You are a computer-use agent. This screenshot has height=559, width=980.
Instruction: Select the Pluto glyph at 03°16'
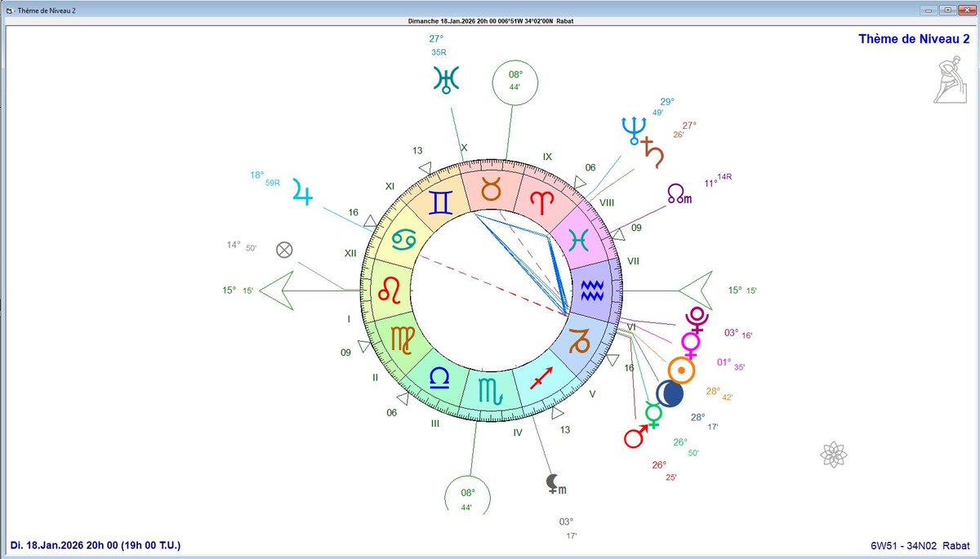(696, 320)
